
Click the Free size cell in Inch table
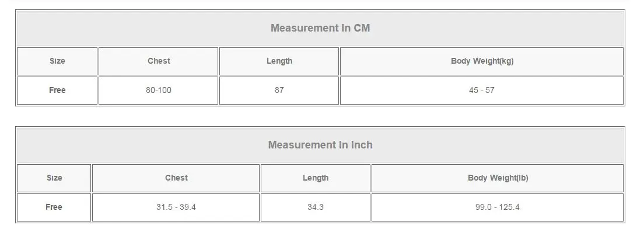tap(54, 207)
